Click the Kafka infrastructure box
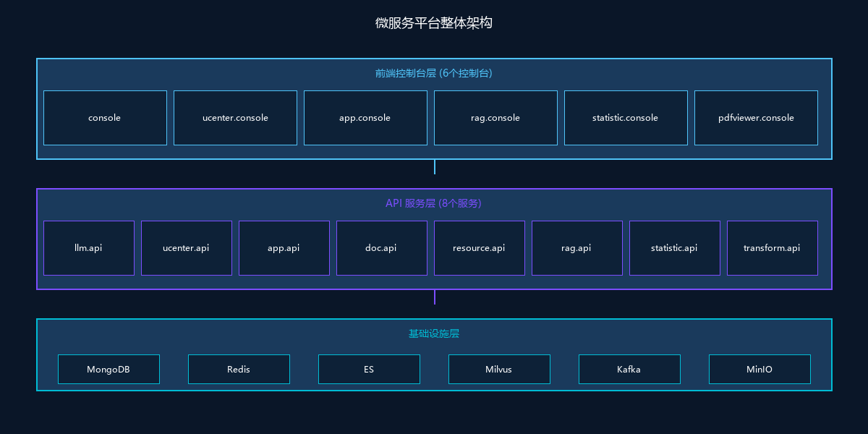Screen dimensions: 868x434 pos(629,369)
